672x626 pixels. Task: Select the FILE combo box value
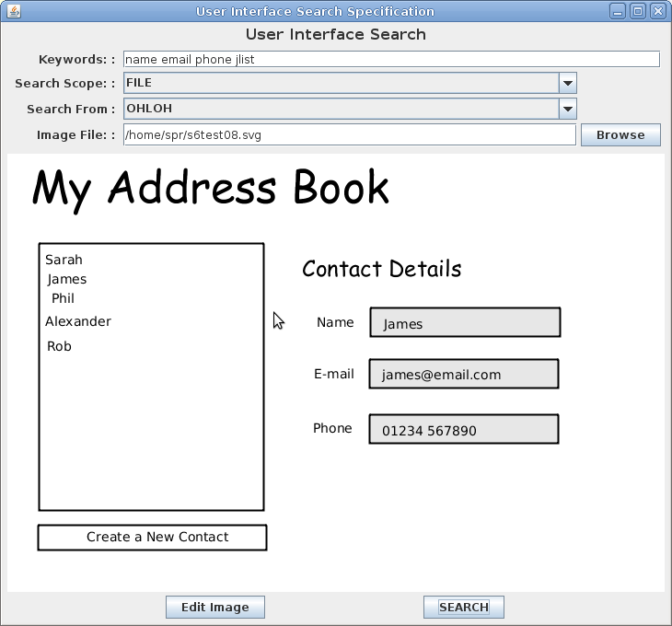(342, 83)
